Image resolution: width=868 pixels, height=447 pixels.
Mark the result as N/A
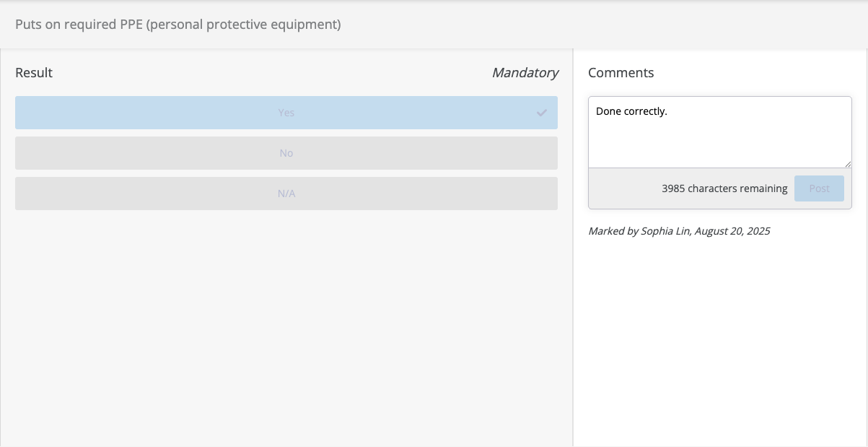(286, 194)
